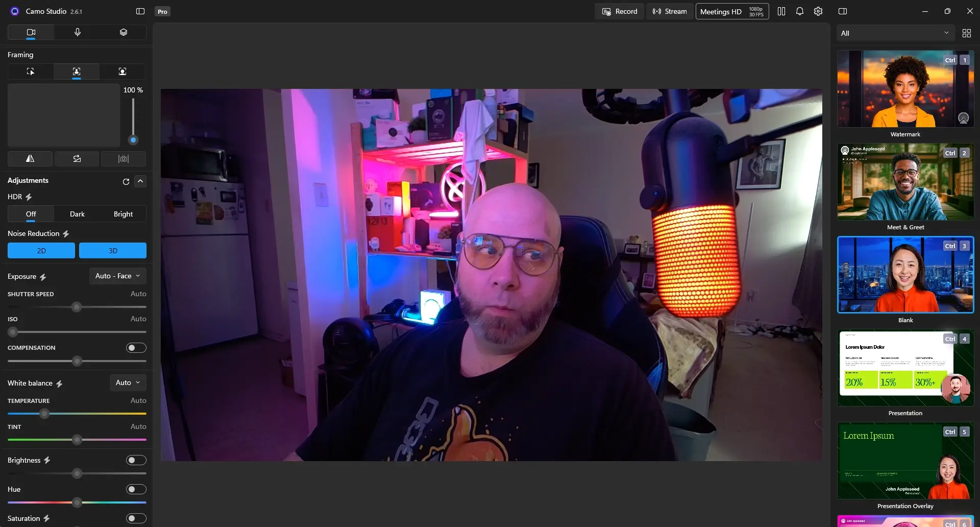Viewport: 980px width, 527px height.
Task: Click the Hue slider
Action: (x=77, y=502)
